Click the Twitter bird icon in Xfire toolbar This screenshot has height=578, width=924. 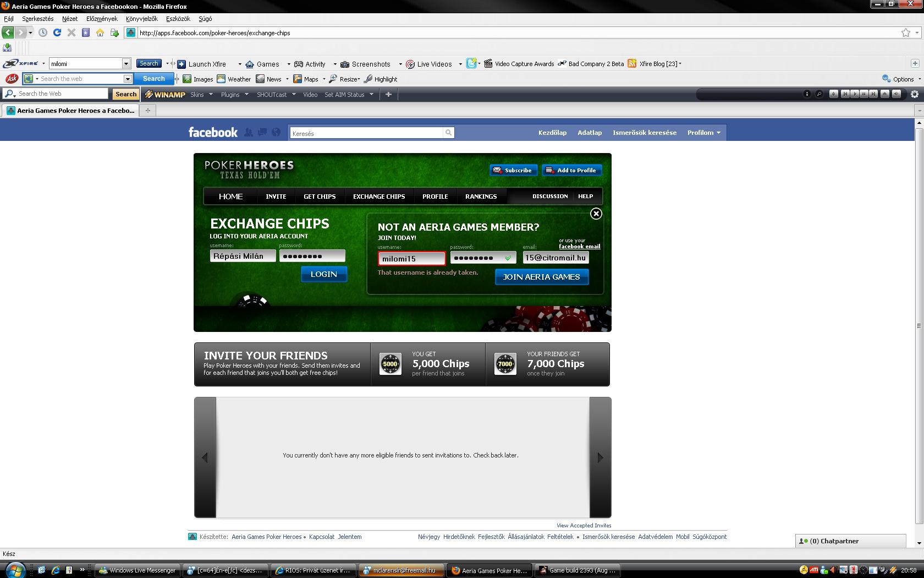click(471, 63)
